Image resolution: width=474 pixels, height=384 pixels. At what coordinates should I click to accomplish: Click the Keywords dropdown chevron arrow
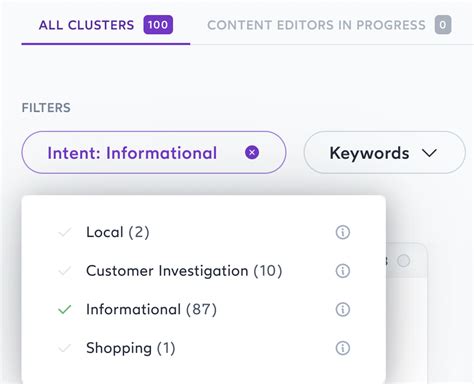pos(429,153)
